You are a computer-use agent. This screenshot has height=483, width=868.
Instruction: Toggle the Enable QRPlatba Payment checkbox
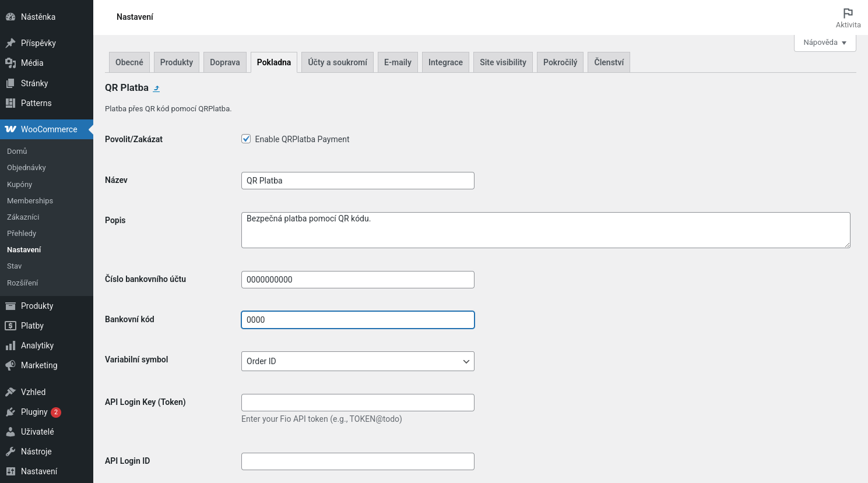point(246,139)
